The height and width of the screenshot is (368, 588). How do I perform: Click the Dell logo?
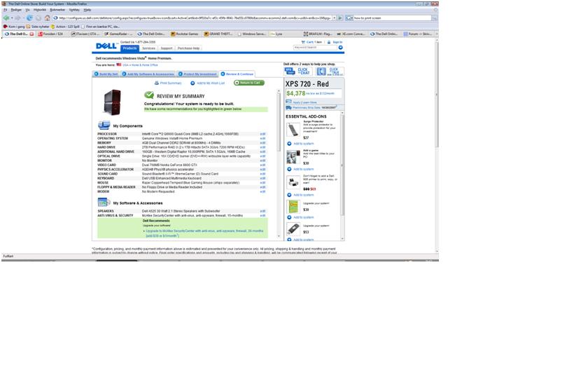[106, 46]
